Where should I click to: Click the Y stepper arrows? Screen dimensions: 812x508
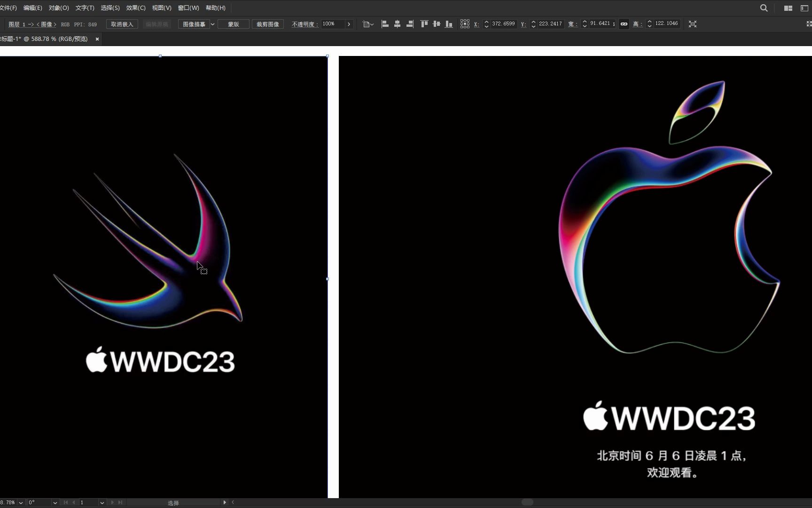click(533, 24)
